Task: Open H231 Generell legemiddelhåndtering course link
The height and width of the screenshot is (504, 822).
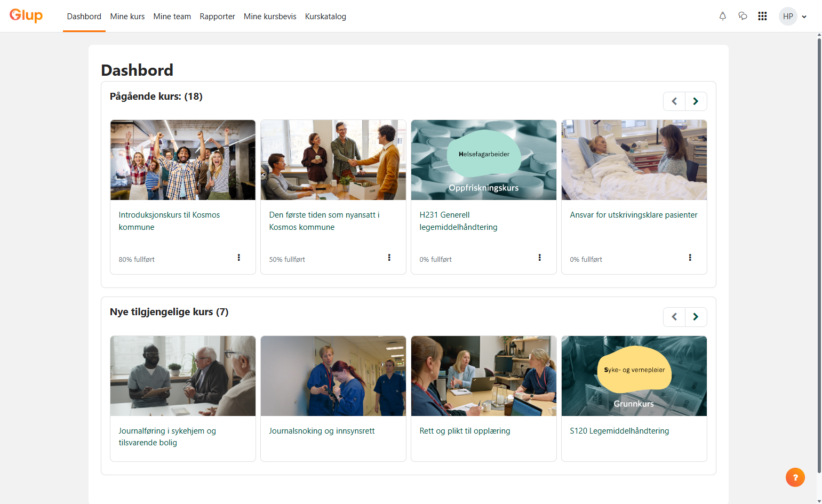Action: click(458, 221)
